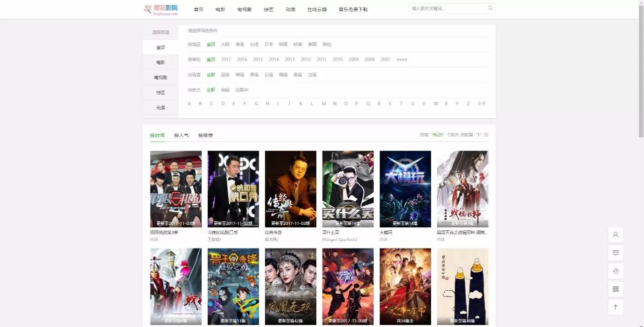This screenshot has width=644, height=327.
Task: Filter language by 粤语
Action: point(239,74)
